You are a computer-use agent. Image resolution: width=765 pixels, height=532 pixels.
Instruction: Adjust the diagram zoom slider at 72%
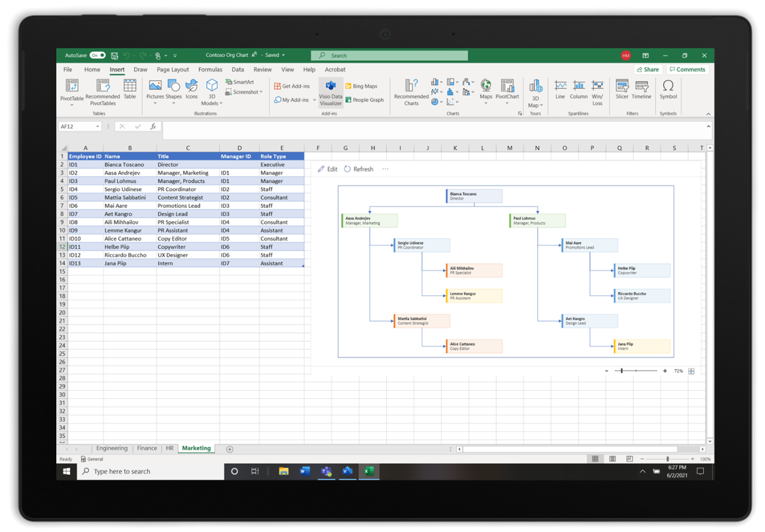[x=621, y=370]
